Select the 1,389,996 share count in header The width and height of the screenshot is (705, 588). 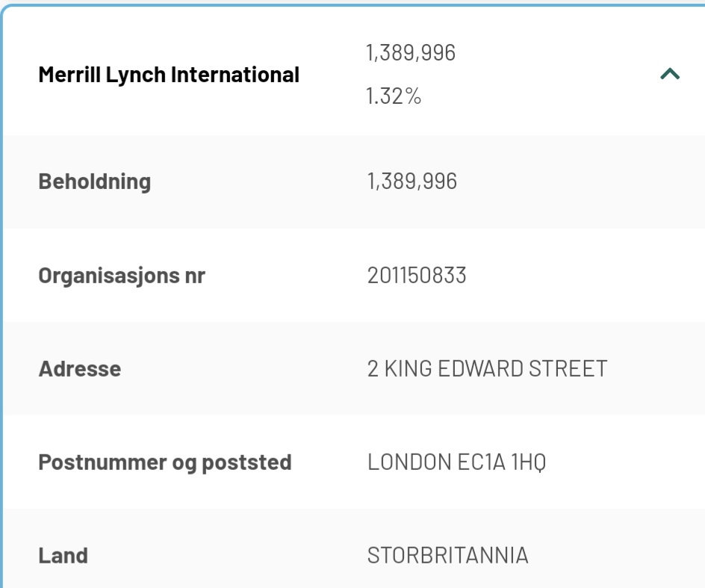pyautogui.click(x=411, y=53)
